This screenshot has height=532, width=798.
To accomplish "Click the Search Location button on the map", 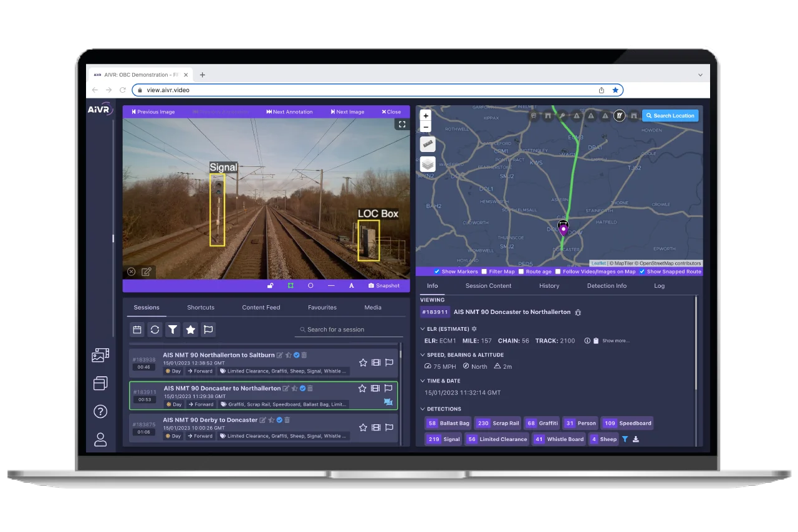I will pos(670,115).
